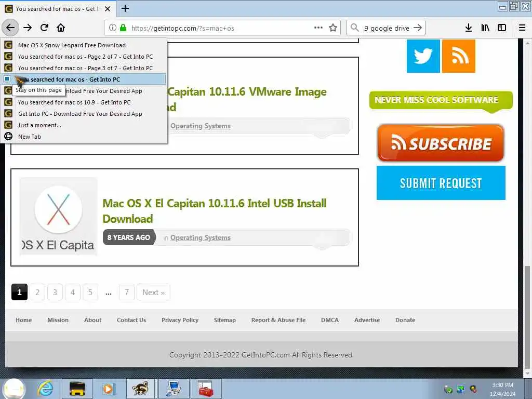Open the orange RSS feed icon
The height and width of the screenshot is (399, 532).
[x=458, y=56]
